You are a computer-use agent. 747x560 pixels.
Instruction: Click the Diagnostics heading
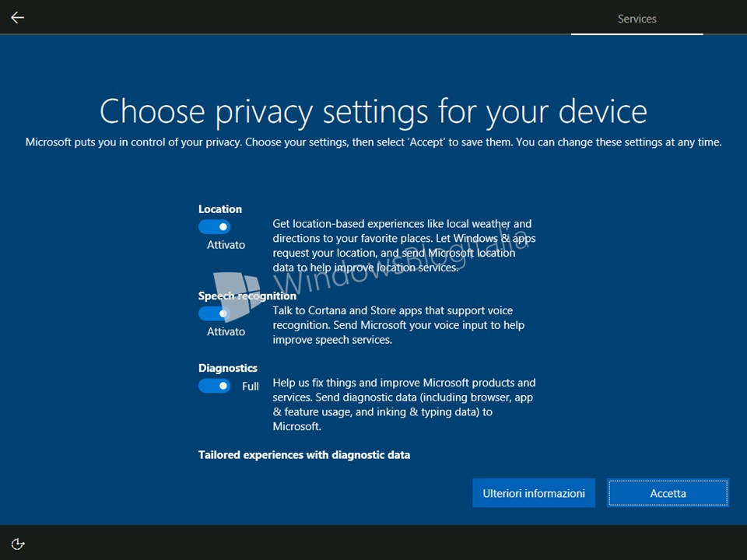(228, 368)
